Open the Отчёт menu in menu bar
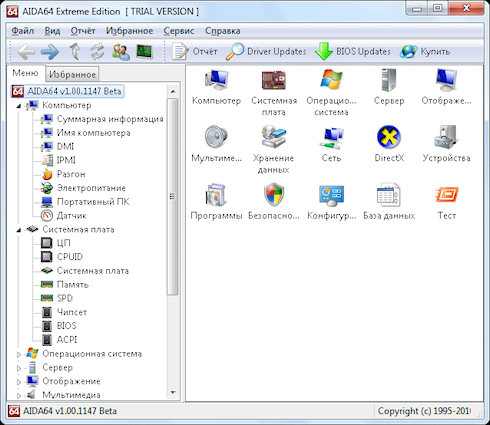The image size is (490, 425). pos(83,31)
